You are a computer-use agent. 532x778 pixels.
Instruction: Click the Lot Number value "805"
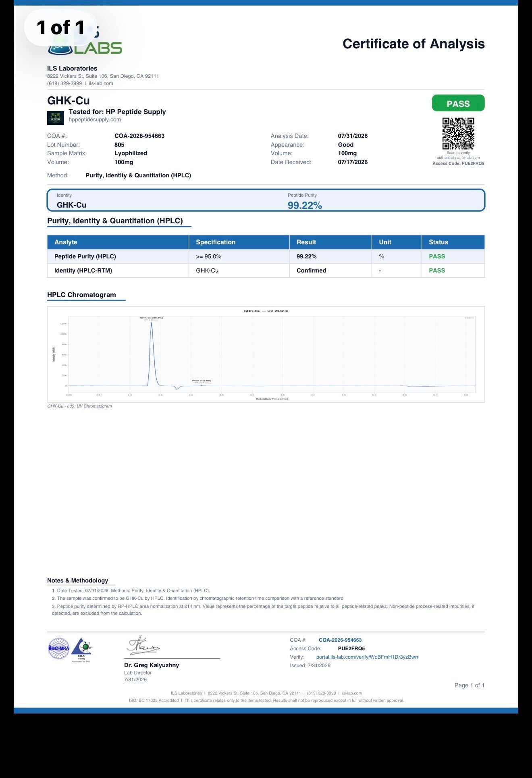119,145
